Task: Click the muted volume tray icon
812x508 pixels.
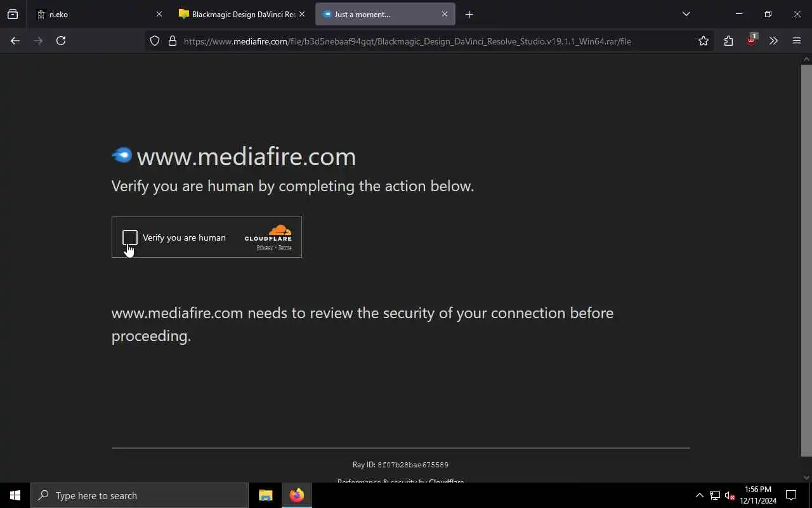Action: click(x=730, y=496)
